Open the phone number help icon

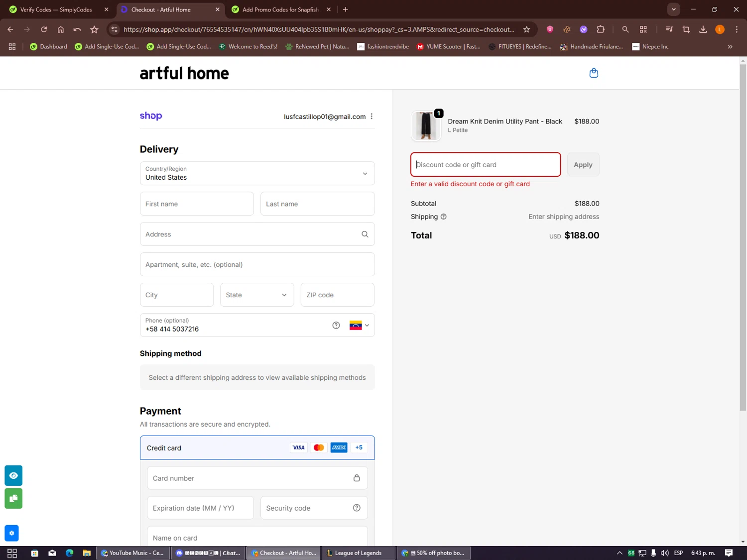pyautogui.click(x=336, y=325)
